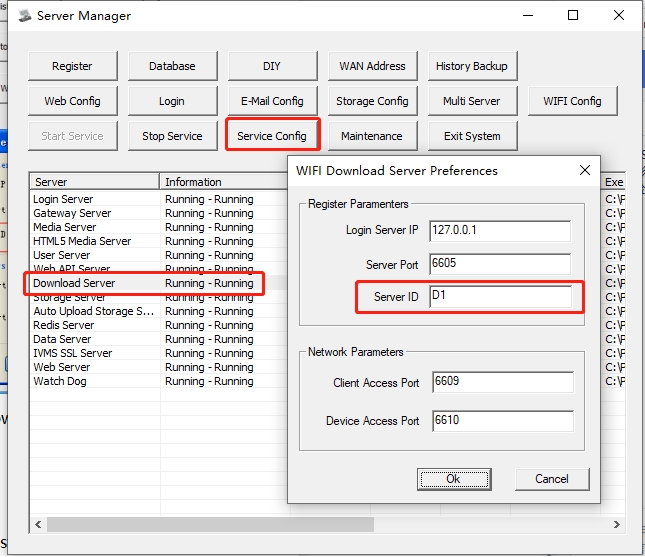Click the Exit System button
This screenshot has width=645, height=557.
[472, 136]
